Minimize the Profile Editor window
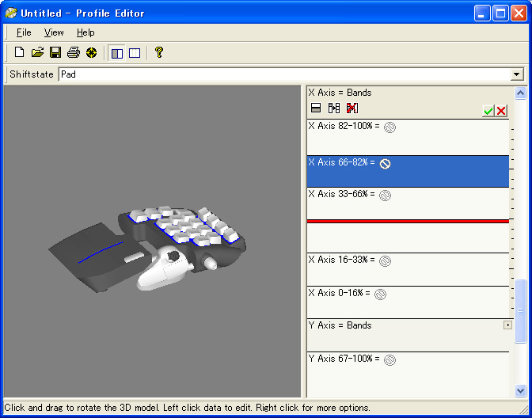Image resolution: width=532 pixels, height=418 pixels. (x=482, y=13)
